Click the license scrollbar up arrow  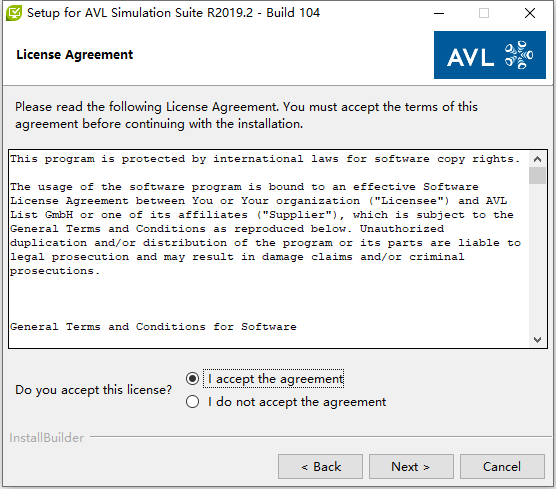click(x=537, y=159)
